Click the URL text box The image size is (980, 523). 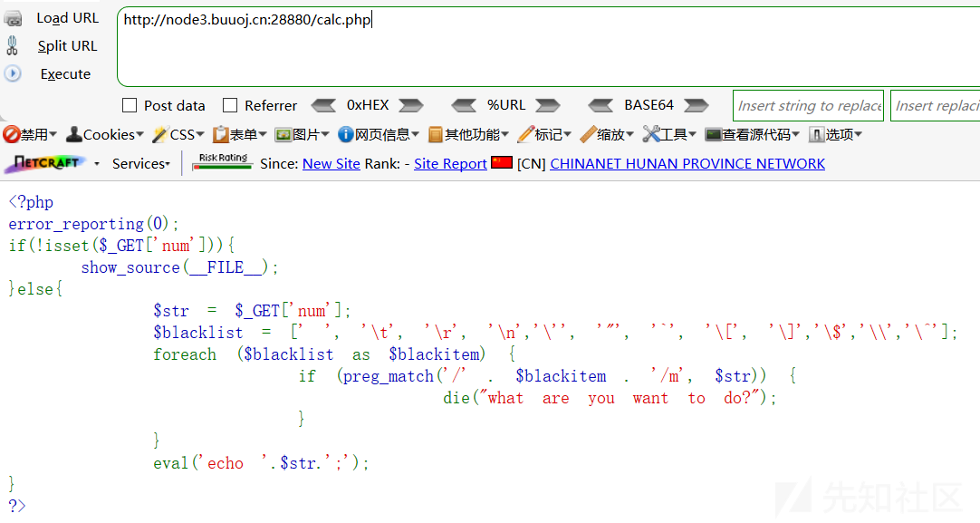pos(549,47)
